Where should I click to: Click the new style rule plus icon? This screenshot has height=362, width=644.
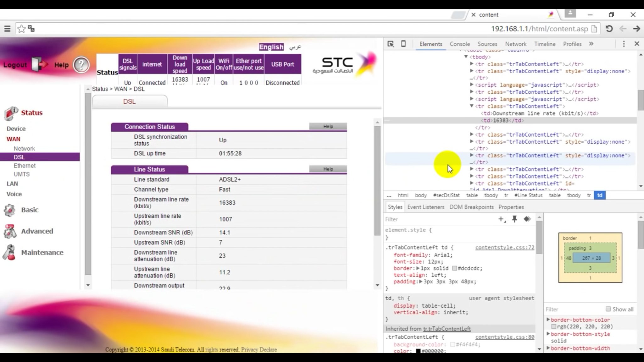point(502,219)
